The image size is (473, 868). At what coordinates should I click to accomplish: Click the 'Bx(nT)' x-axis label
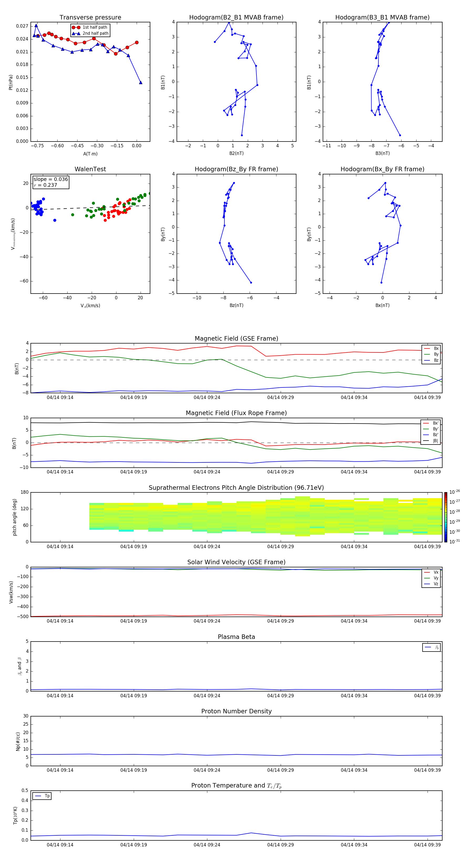coord(382,305)
